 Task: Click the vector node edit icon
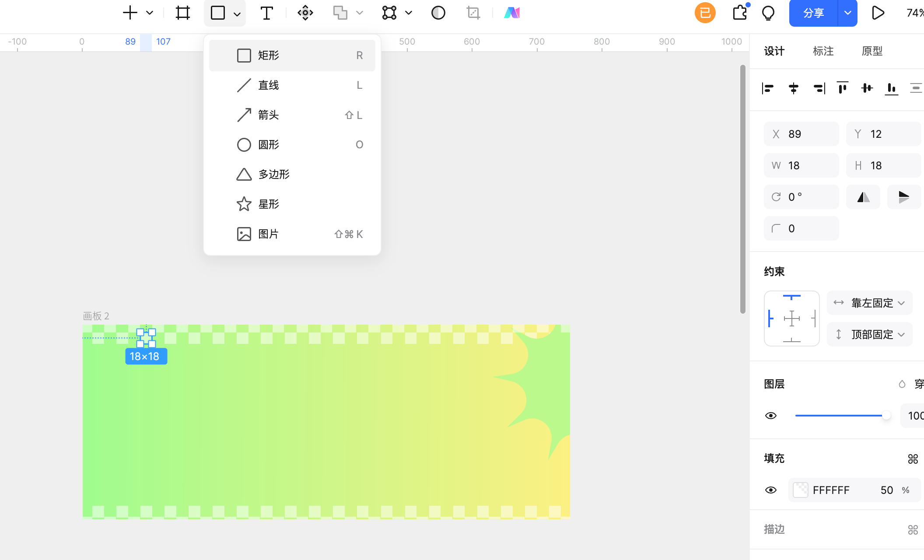tap(389, 13)
